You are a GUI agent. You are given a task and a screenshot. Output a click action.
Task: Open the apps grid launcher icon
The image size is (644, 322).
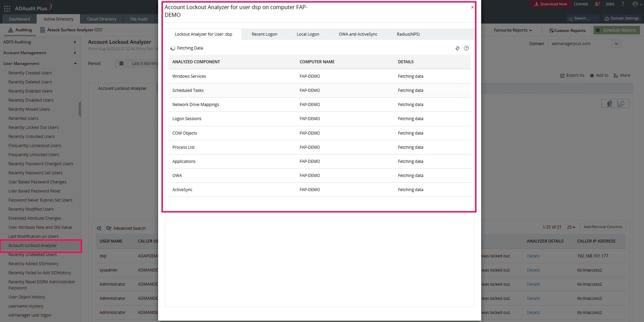coord(7,8)
